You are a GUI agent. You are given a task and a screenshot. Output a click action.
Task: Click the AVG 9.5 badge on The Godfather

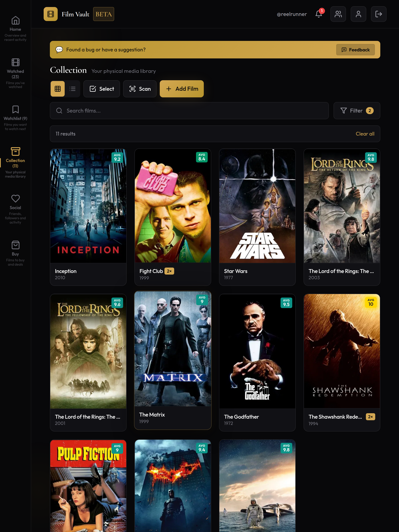(x=286, y=303)
